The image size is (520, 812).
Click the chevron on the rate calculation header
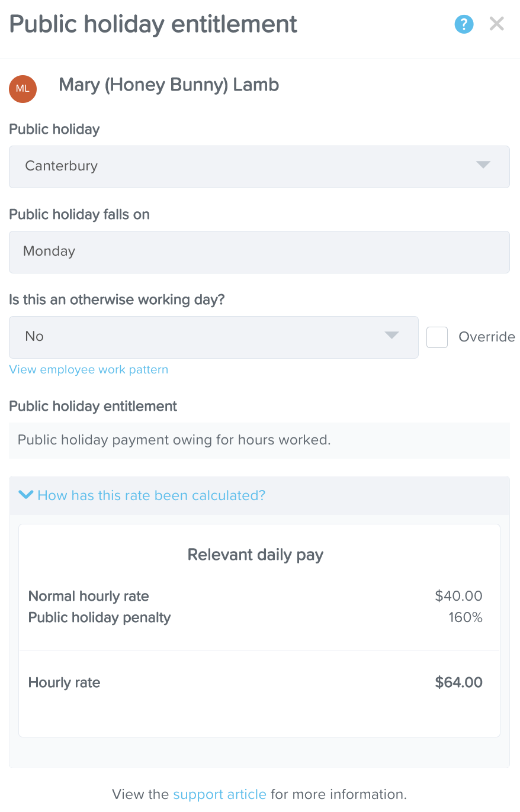tap(26, 495)
